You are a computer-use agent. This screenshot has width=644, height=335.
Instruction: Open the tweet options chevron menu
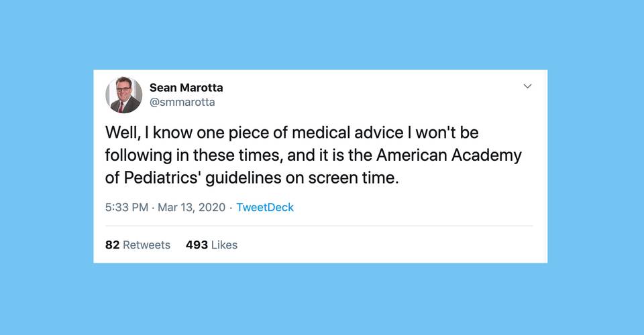527,86
